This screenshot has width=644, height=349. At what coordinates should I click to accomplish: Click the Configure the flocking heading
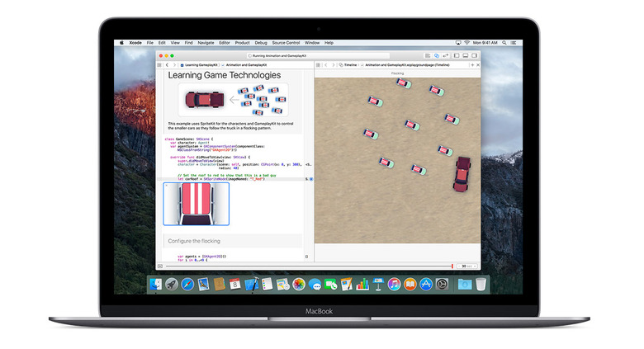coord(194,241)
